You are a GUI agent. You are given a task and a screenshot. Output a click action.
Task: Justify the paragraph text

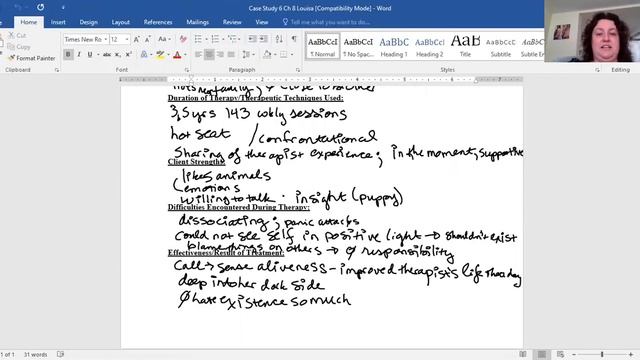coord(231,54)
